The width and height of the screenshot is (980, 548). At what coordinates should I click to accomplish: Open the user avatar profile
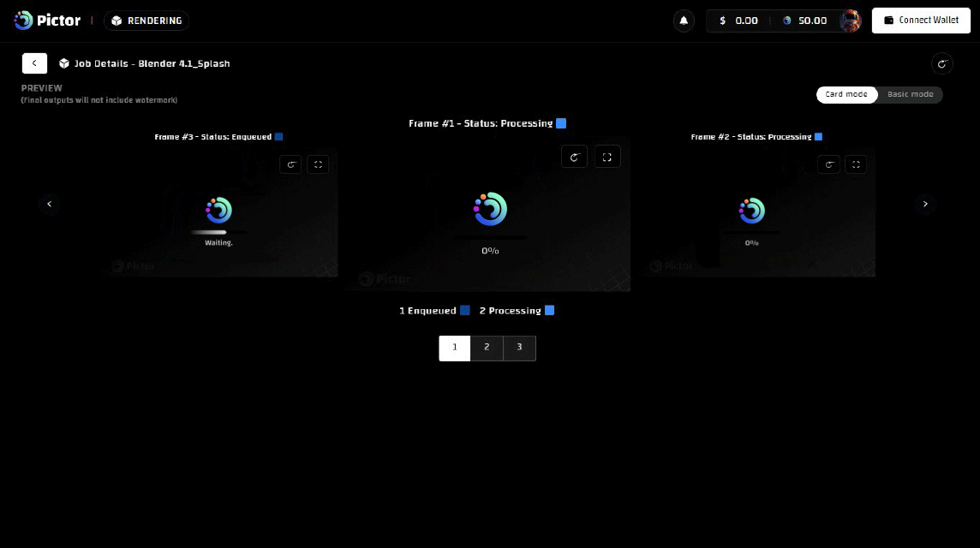point(850,21)
